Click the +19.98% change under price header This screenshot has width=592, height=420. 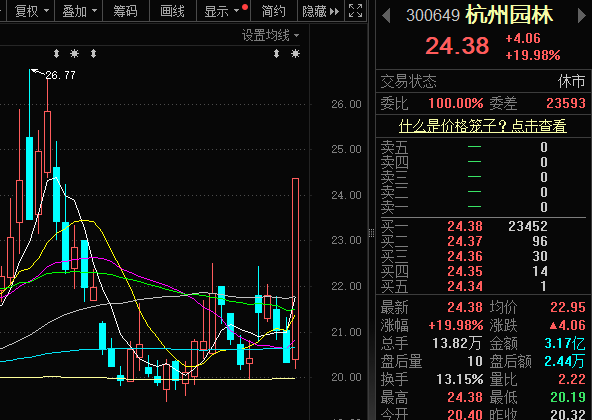[533, 56]
